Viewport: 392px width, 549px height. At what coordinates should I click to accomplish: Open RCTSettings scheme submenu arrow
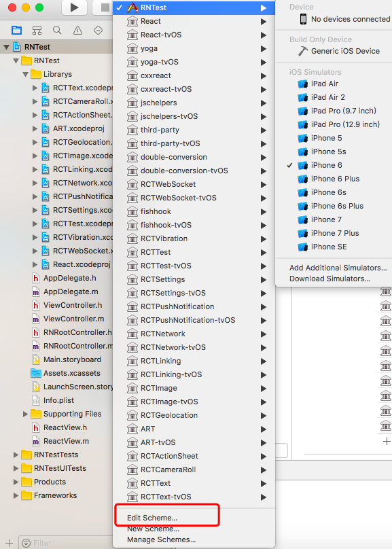[x=264, y=280]
